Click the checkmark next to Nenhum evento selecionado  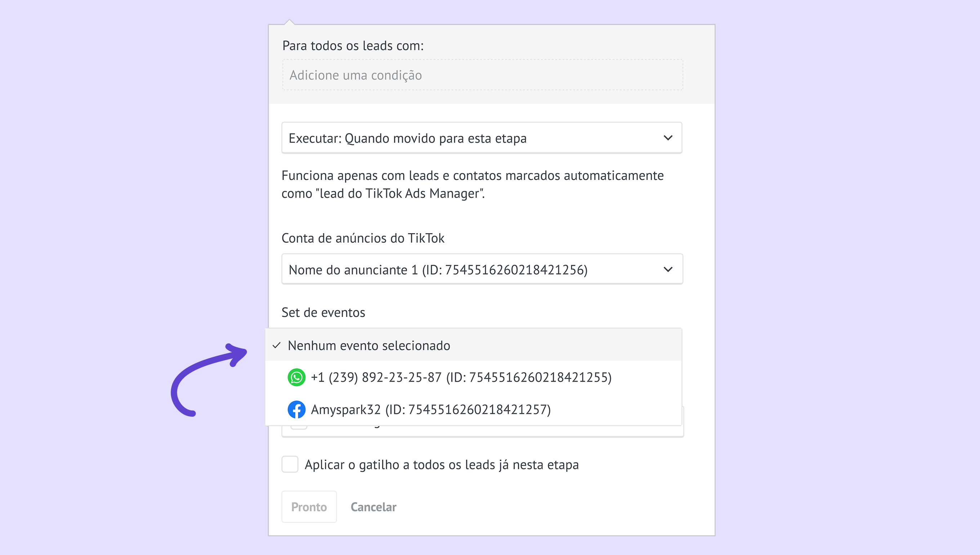click(x=277, y=345)
